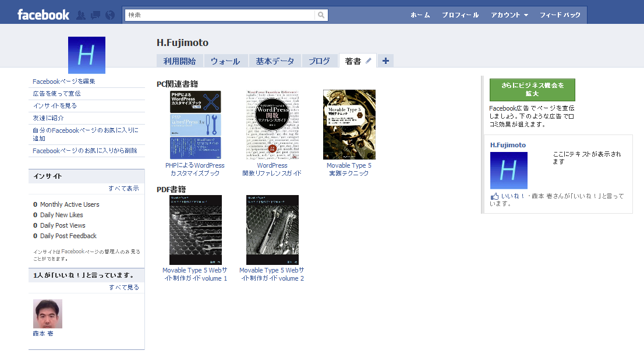
Task: Click the thumbs-up いいね icon in ad preview
Action: [494, 196]
